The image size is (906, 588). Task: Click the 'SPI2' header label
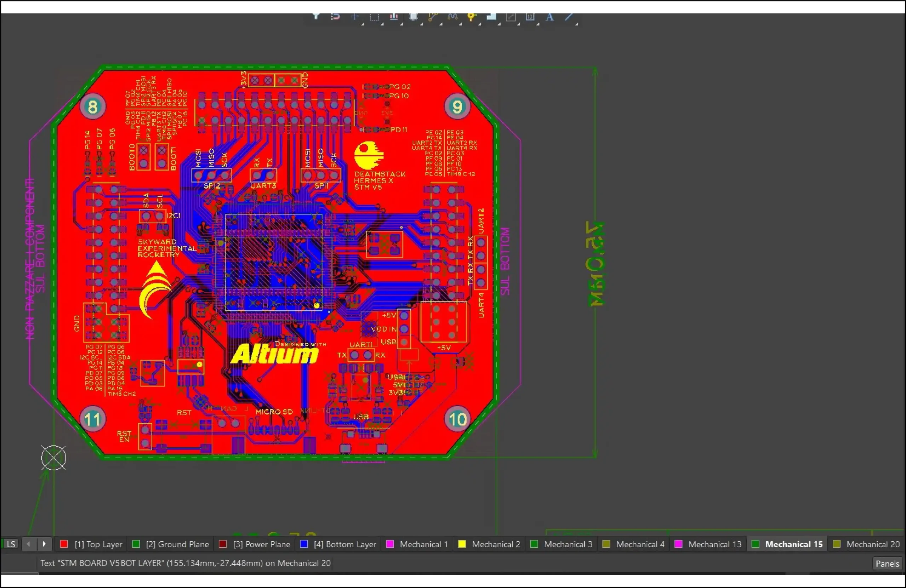pos(212,186)
